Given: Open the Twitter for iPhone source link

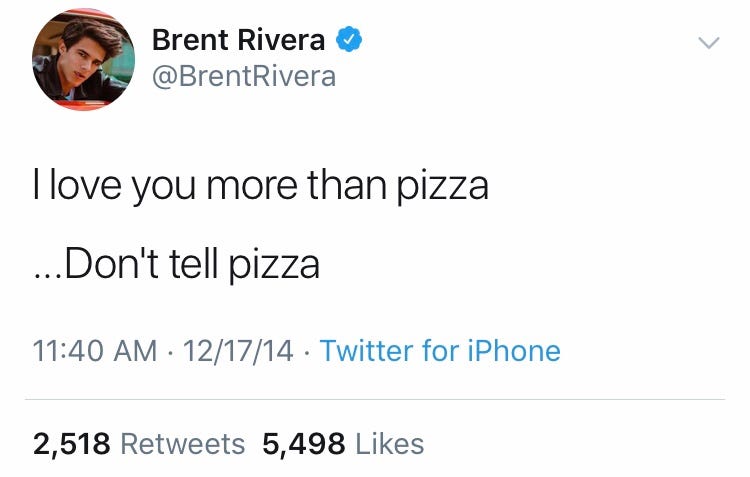Looking at the screenshot, I should 440,351.
